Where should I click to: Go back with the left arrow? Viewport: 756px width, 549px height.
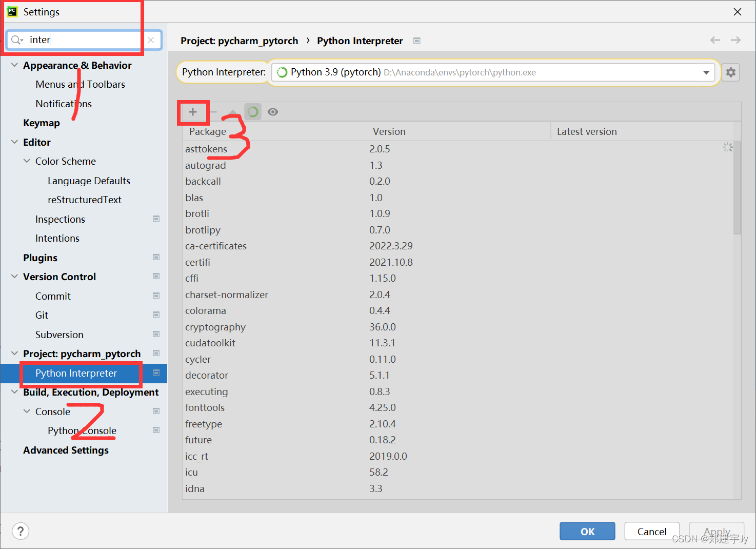(x=715, y=40)
